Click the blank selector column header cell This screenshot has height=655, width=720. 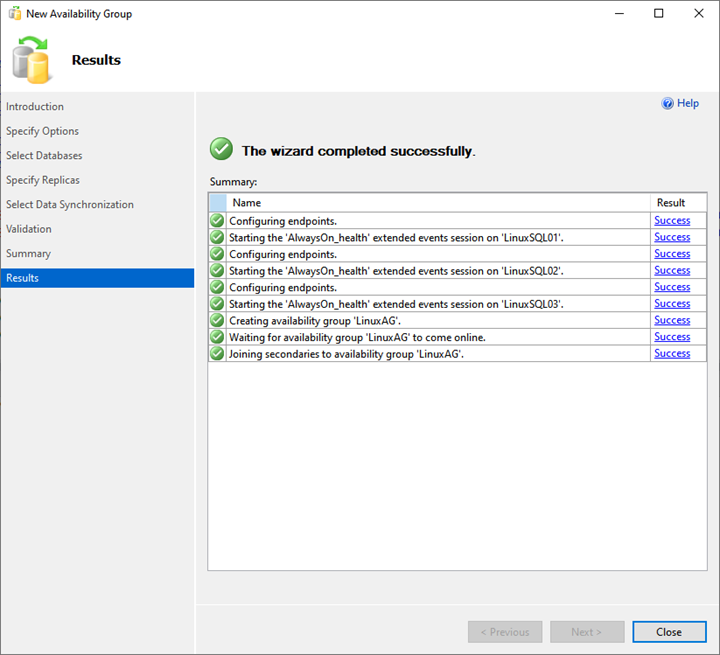pyautogui.click(x=218, y=203)
